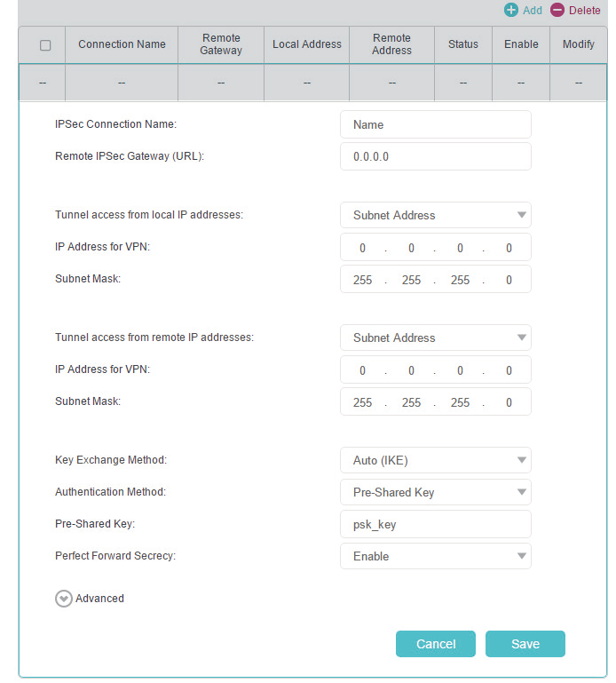The width and height of the screenshot is (616, 683).
Task: Open local tunnel access Subnet Address dropdown
Action: click(x=435, y=215)
